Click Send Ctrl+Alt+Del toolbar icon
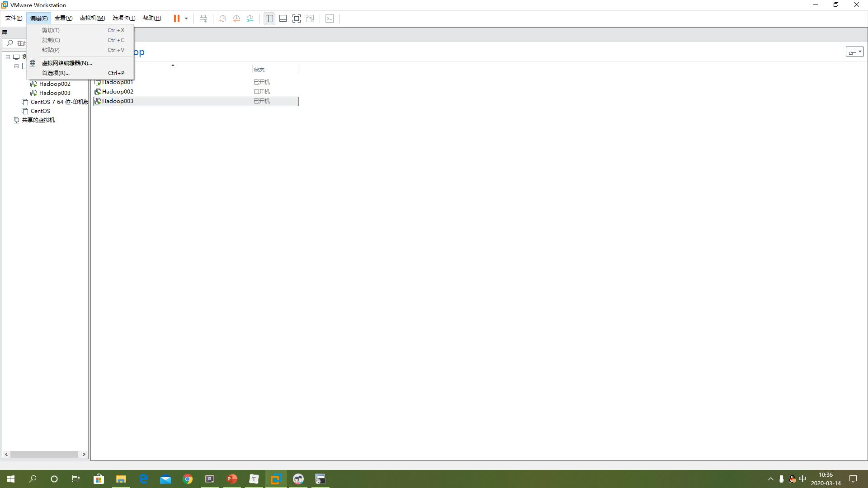Viewport: 868px width, 488px height. tap(203, 19)
